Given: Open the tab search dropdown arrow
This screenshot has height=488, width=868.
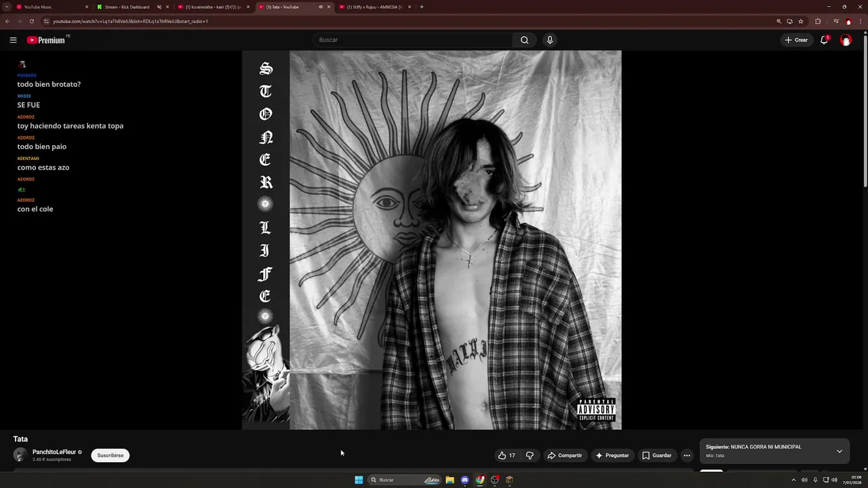Looking at the screenshot, I should pyautogui.click(x=6, y=7).
